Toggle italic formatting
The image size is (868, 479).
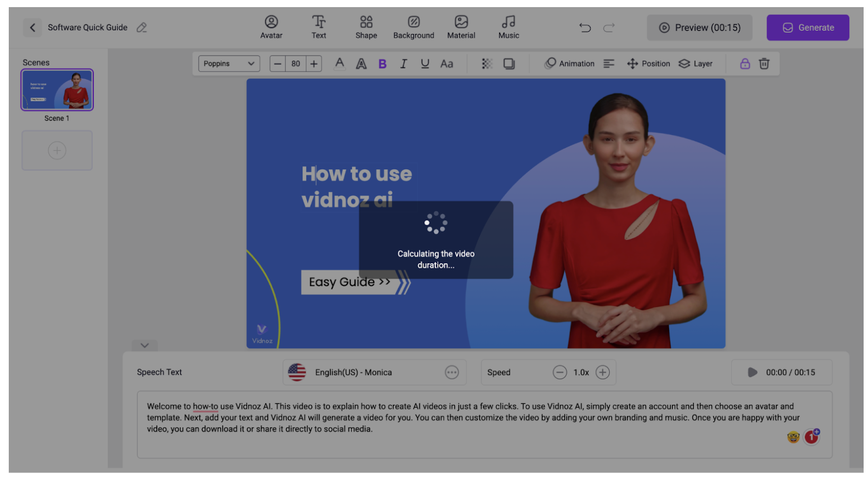[403, 64]
